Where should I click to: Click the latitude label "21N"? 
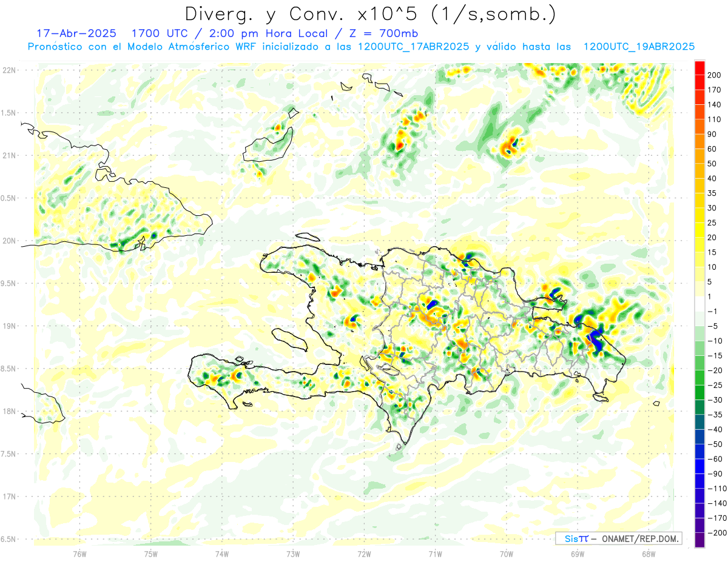click(x=9, y=155)
